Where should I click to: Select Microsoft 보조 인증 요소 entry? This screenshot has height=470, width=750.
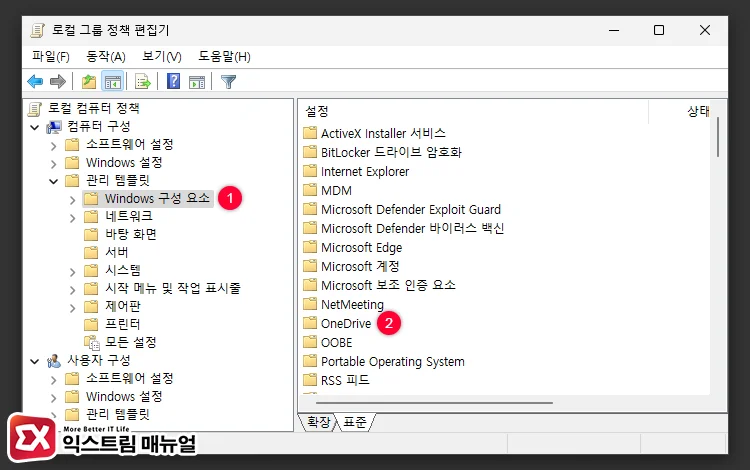click(x=388, y=285)
